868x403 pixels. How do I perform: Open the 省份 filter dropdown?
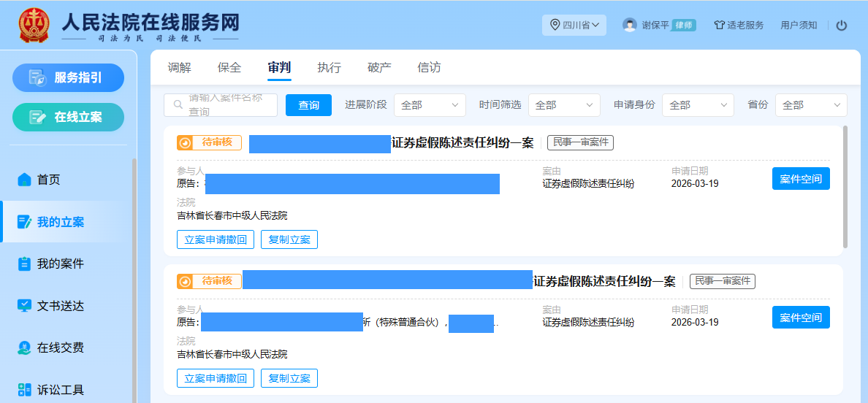point(811,105)
